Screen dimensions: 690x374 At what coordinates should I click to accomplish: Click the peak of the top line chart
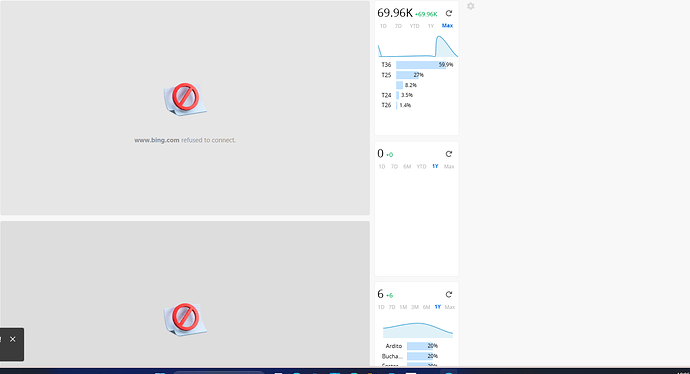(439, 37)
